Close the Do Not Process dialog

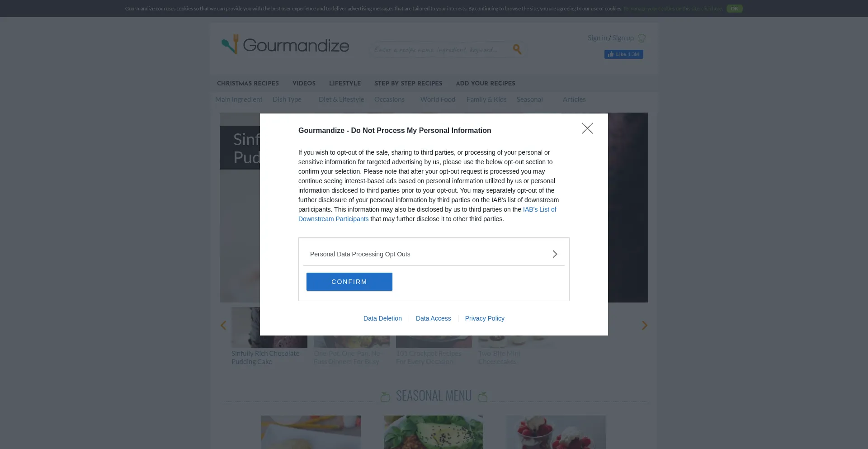pos(587,128)
